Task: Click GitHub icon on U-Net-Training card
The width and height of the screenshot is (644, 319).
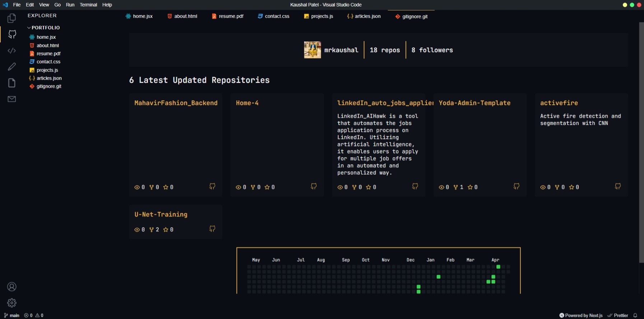Action: (x=212, y=229)
